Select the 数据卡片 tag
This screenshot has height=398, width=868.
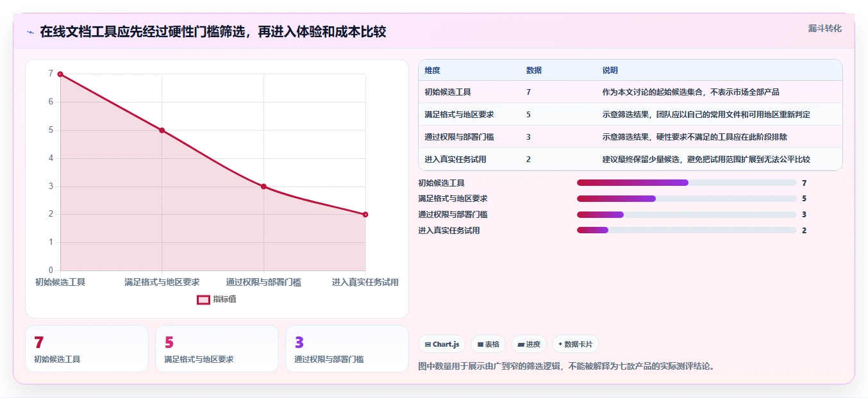575,344
